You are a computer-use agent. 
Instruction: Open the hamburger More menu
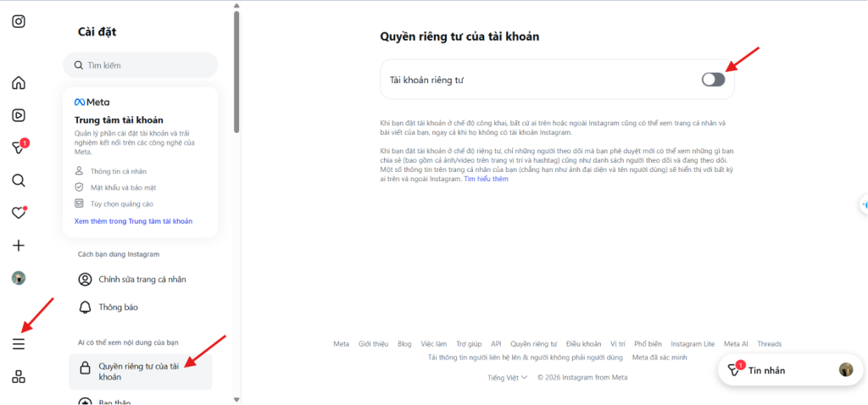19,344
